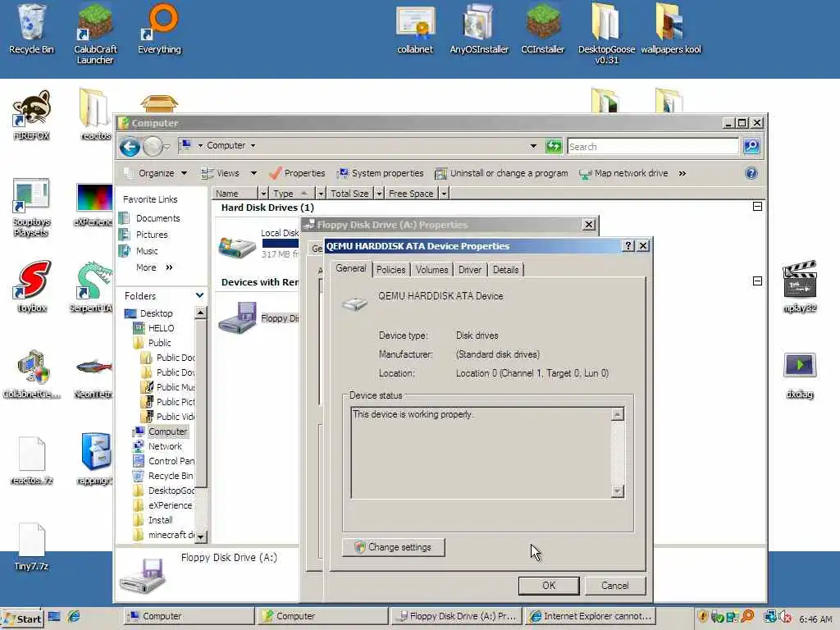Switch to Floppy Disk Drive taskbar button
This screenshot has width=840, height=630.
pos(456,616)
